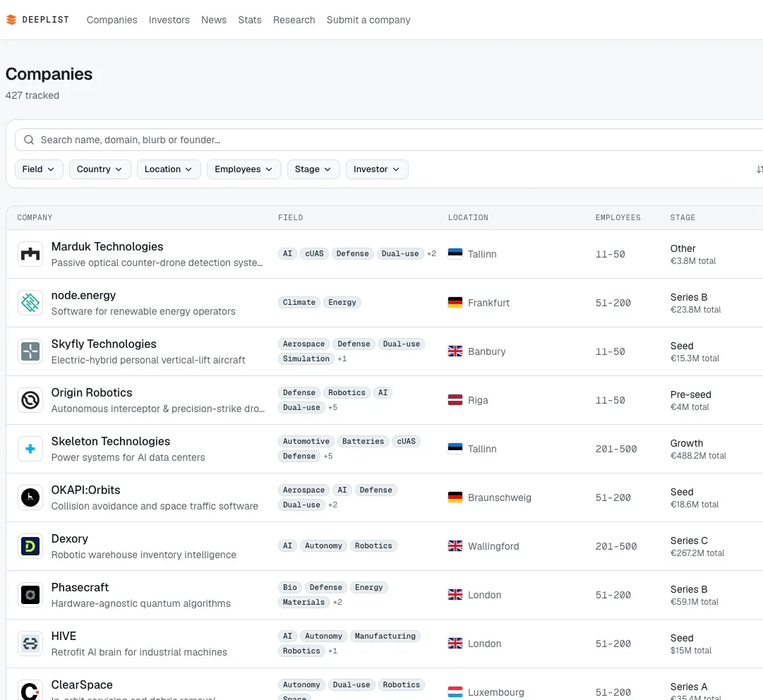763x700 pixels.
Task: Click the Marduk Technologies company logo
Action: coord(30,254)
